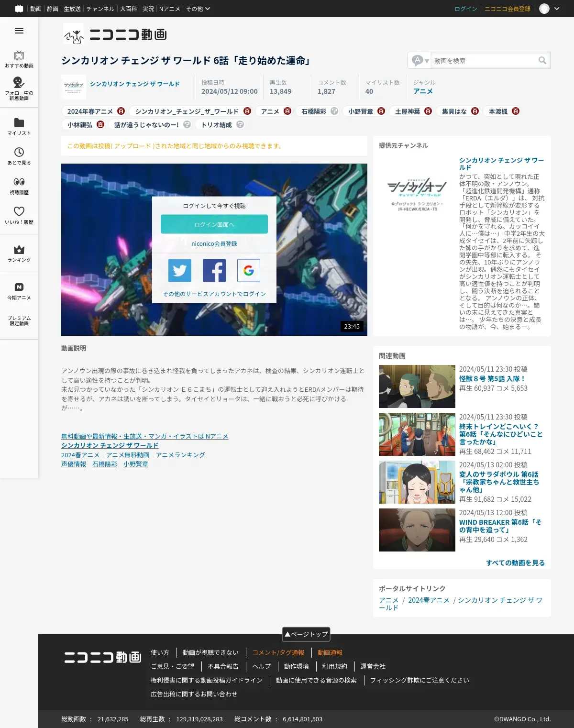Open いいね!履歴 heart icon
The height and width of the screenshot is (728, 574).
click(19, 211)
